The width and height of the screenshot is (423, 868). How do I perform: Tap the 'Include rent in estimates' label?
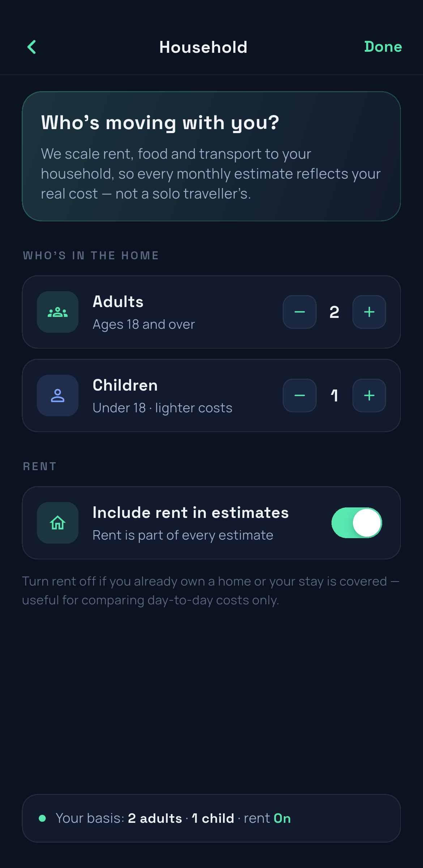point(191,513)
